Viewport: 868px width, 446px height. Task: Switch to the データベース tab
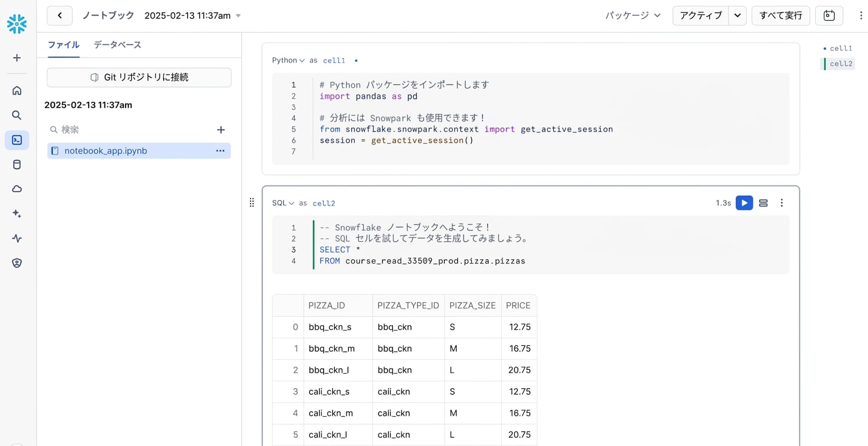[117, 45]
